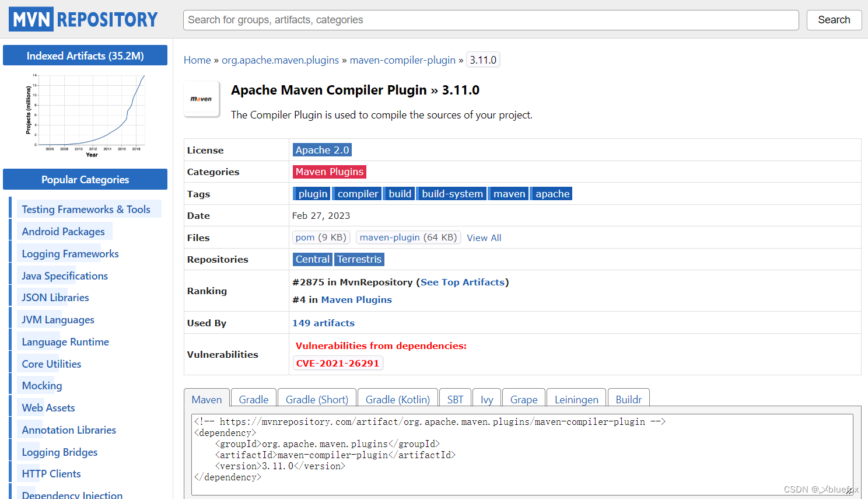This screenshot has height=499, width=868.
Task: Open the Apache 2.0 license badge
Action: pos(321,149)
